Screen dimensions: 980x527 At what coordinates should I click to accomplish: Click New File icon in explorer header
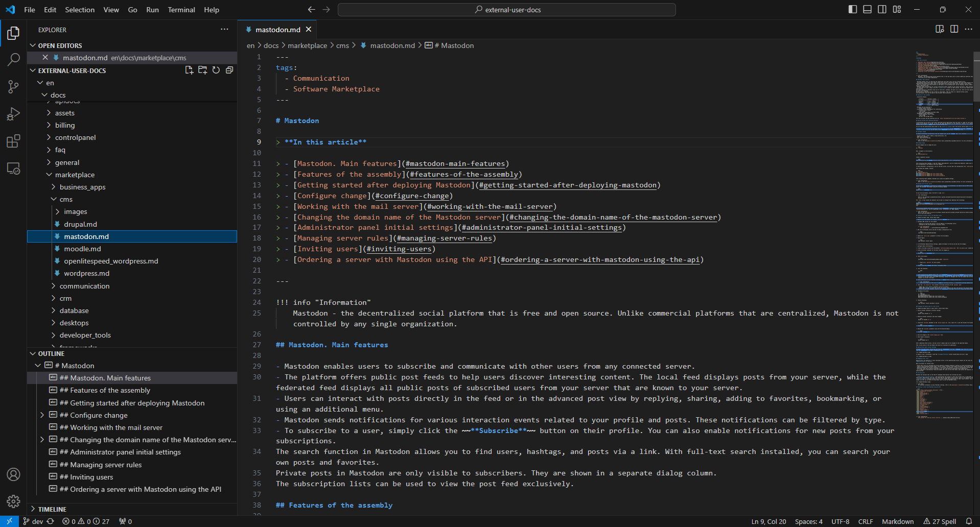189,70
